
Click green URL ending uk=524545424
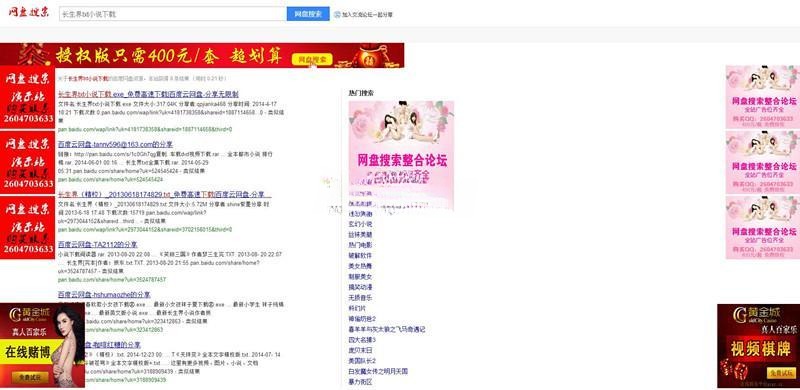tap(110, 180)
